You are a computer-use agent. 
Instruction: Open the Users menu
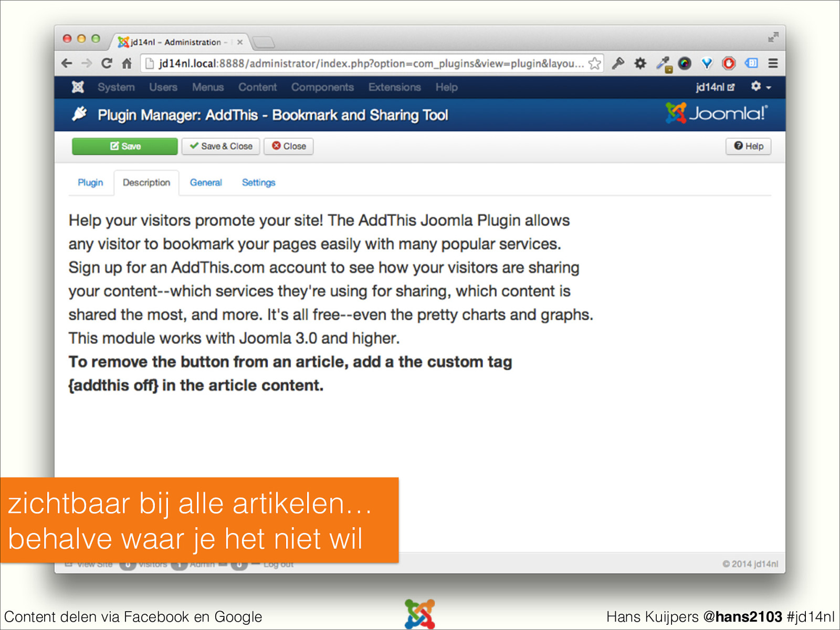pyautogui.click(x=163, y=87)
